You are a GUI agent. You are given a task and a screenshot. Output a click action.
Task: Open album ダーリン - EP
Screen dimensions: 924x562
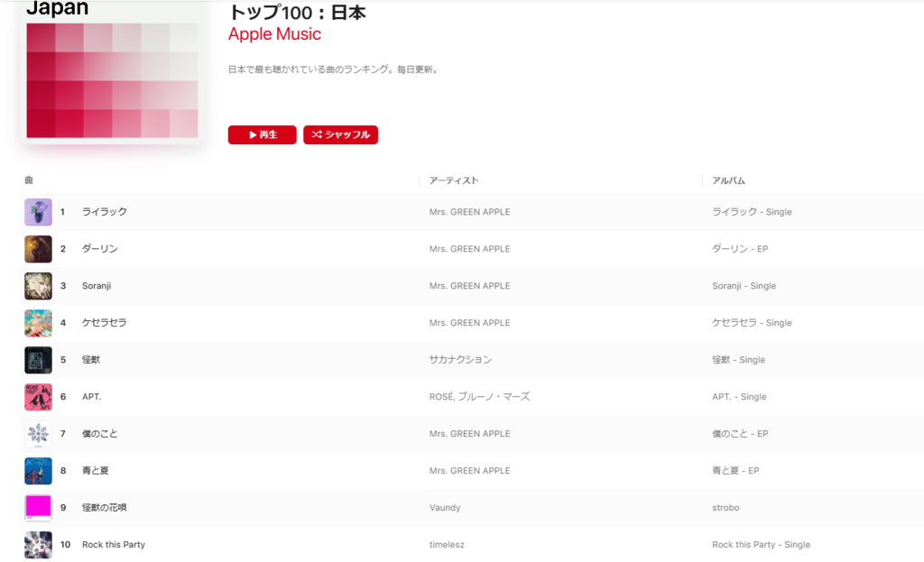[x=740, y=249]
